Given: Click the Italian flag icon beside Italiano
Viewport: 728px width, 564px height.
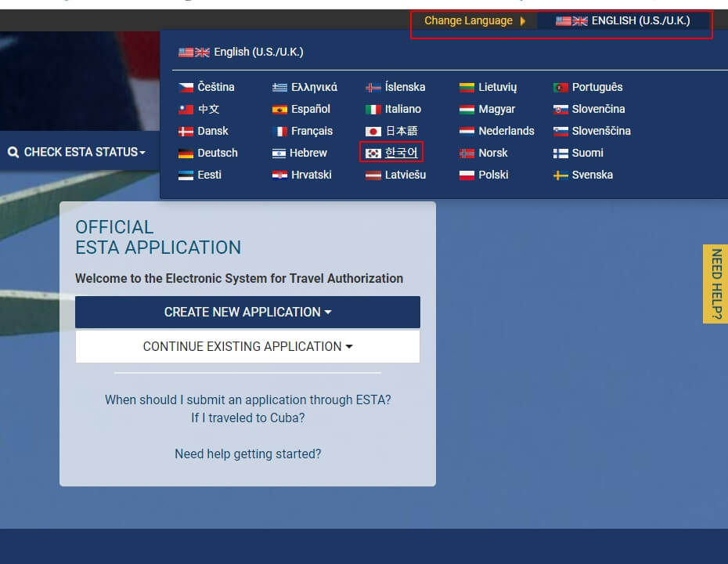Looking at the screenshot, I should [x=373, y=109].
